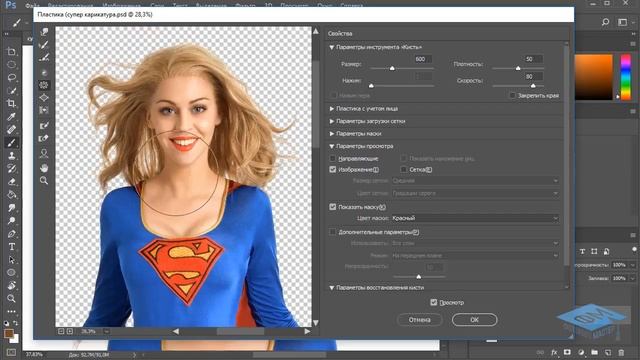Open the layer opacity 100% dropdown arrow
This screenshot has height=360, width=640.
[x=633, y=265]
